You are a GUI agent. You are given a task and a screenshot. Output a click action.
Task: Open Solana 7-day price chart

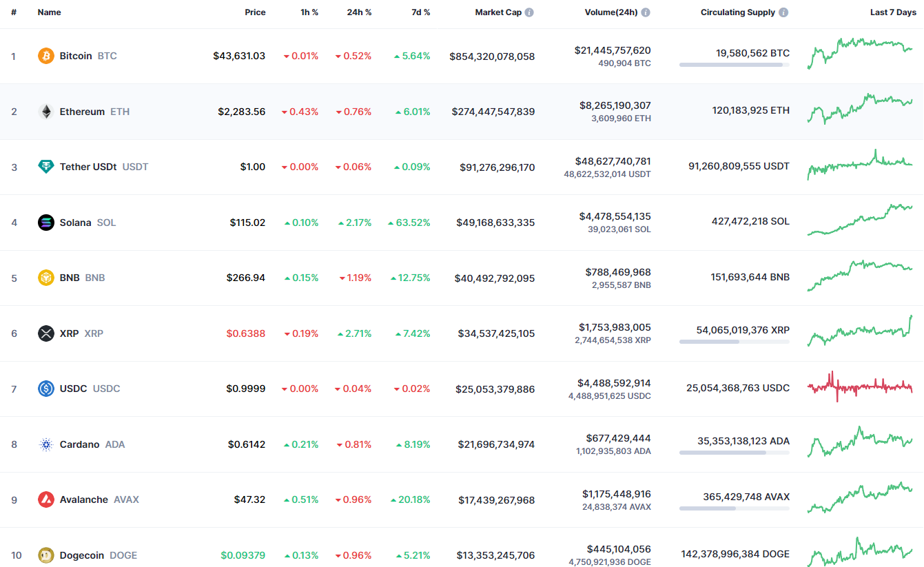point(860,220)
